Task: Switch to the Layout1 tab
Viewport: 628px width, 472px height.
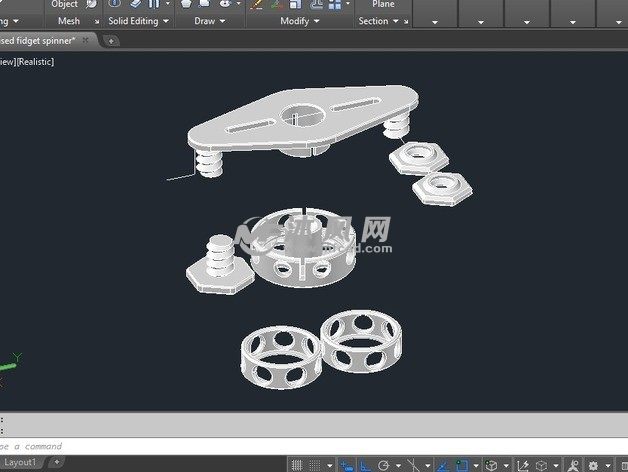Action: pyautogui.click(x=21, y=462)
